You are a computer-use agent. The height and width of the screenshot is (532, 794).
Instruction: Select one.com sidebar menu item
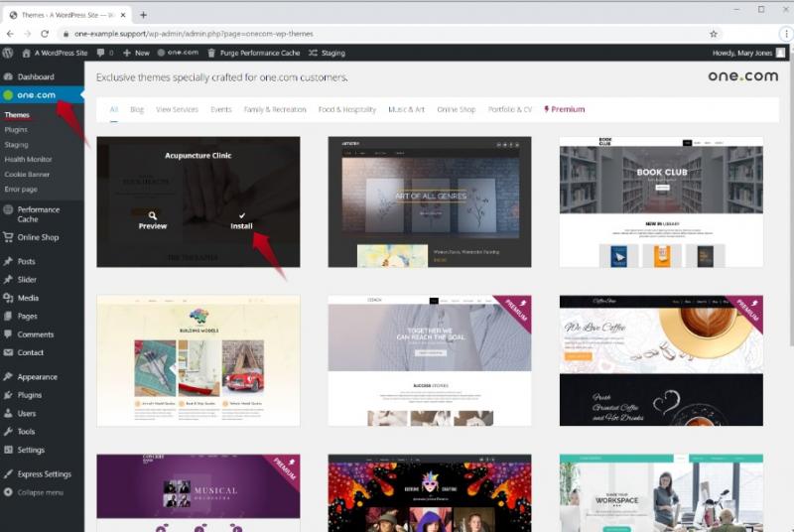[42, 94]
